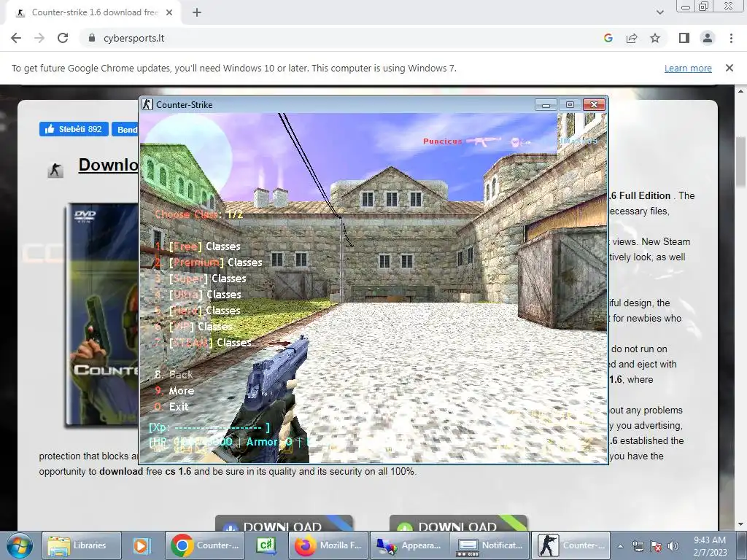Select Exit in the game menu
Viewport: 747px width, 560px height.
(x=171, y=407)
